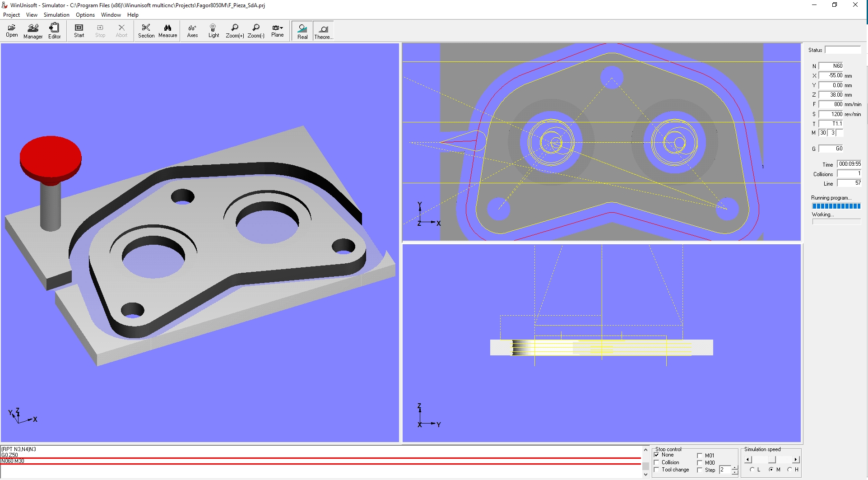Toggle Axes display
This screenshot has width=868, height=480.
tap(192, 31)
